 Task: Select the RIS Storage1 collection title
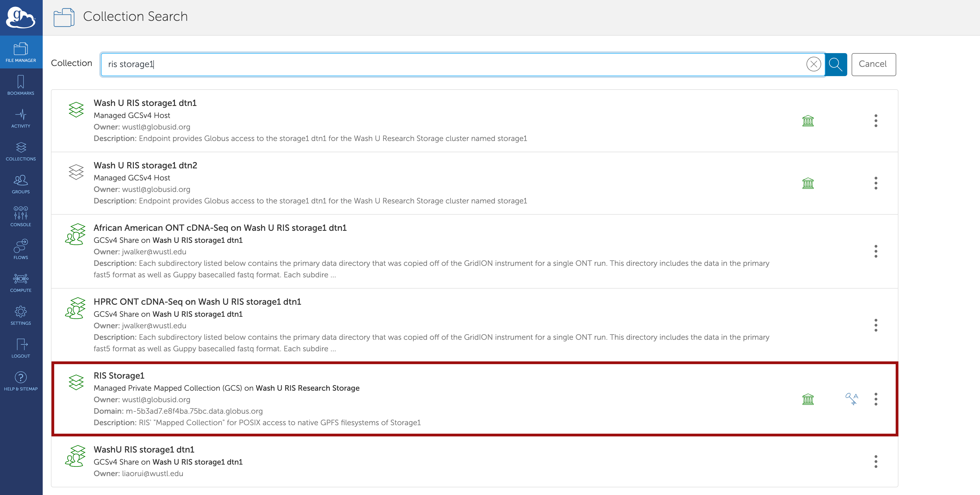tap(119, 376)
